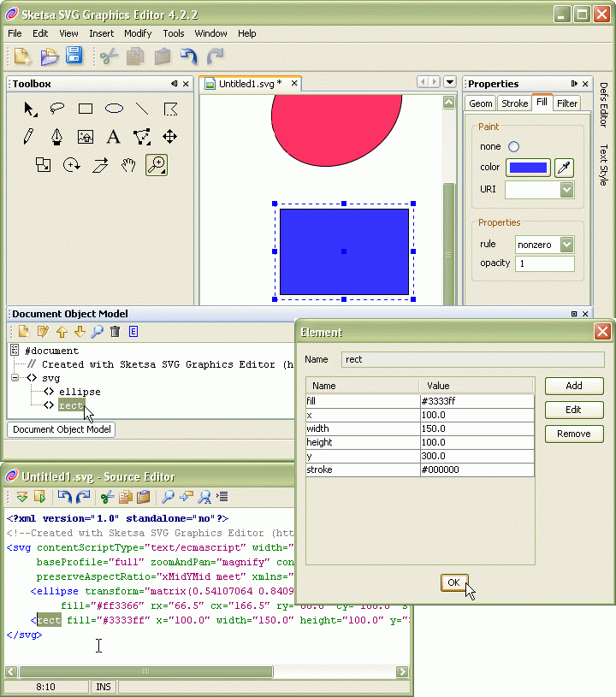
Task: Select the Ellipse drawing tool
Action: coord(114,109)
